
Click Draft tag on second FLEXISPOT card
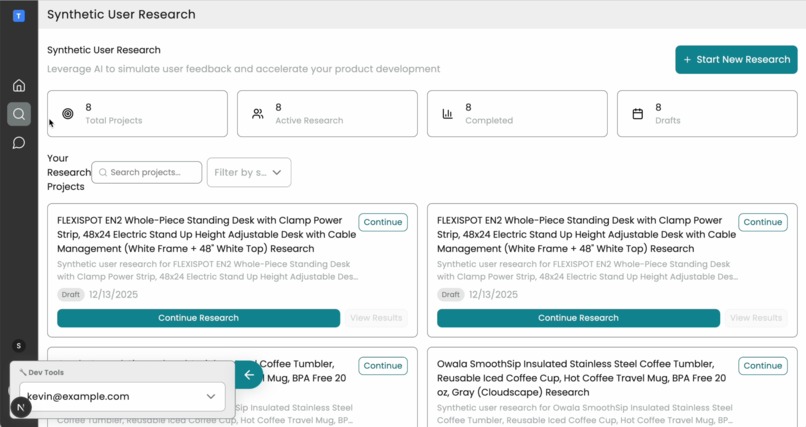tap(450, 294)
